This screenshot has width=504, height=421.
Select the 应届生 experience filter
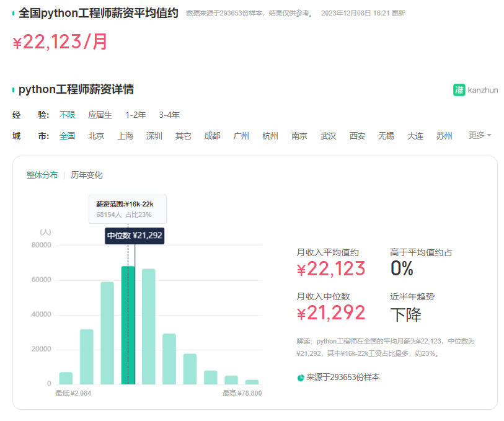point(101,115)
